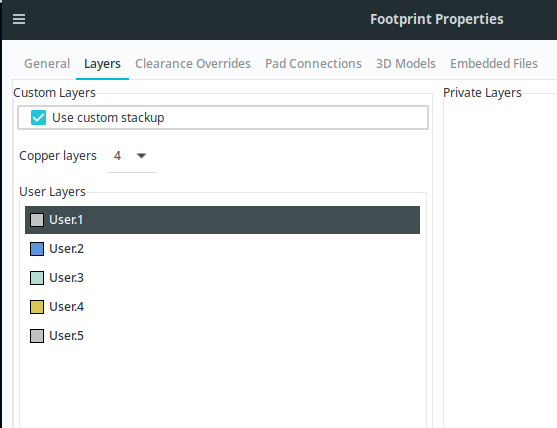Click the User.3 mint color swatch

pyautogui.click(x=37, y=278)
